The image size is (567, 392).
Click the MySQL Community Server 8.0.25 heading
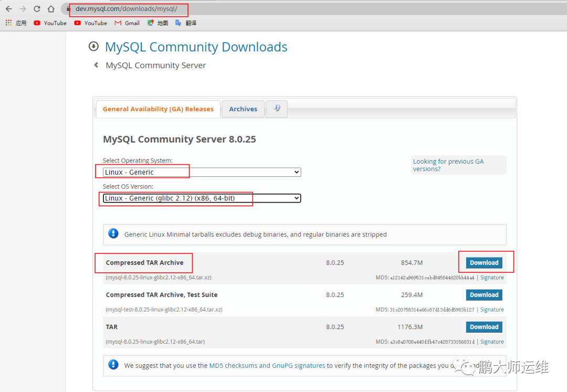[x=180, y=140]
